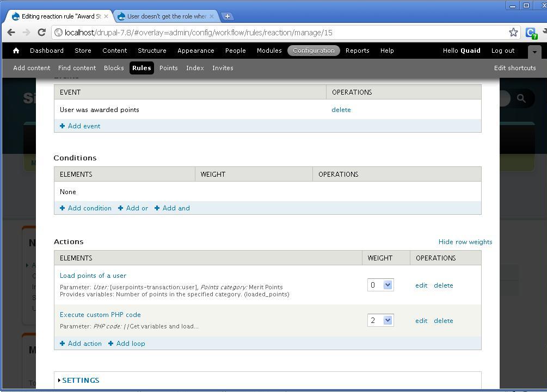Click the Rules shortcut
This screenshot has height=392, width=547.
142,68
